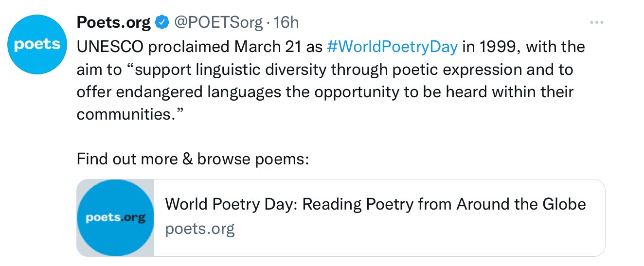
Task: Open the World Poetry Day card title
Action: pos(375,204)
